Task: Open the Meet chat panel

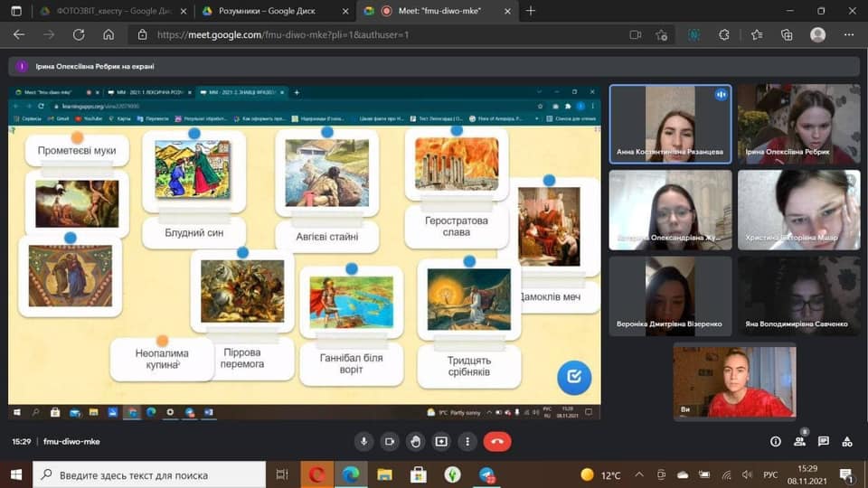Action: click(824, 442)
